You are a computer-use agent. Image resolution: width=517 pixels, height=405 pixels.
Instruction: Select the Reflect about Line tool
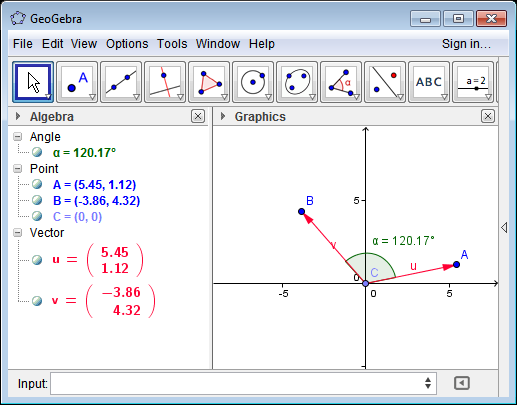385,82
